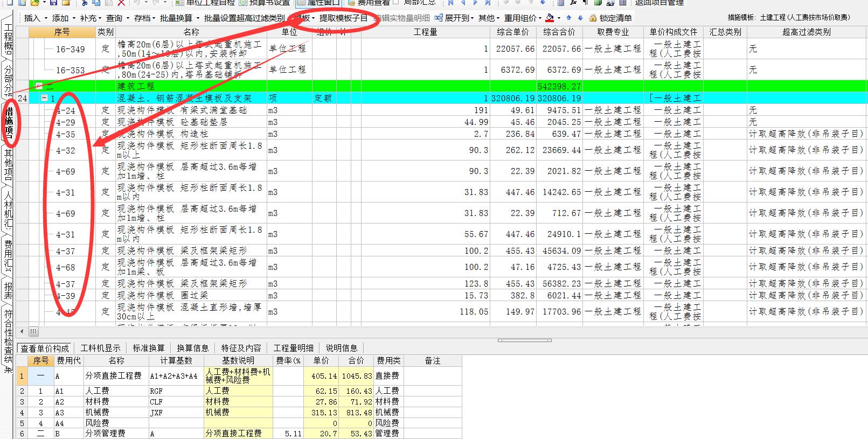Viewport: 868px width, 439px height.
Task: Switch to 换算信息 tab
Action: click(193, 348)
